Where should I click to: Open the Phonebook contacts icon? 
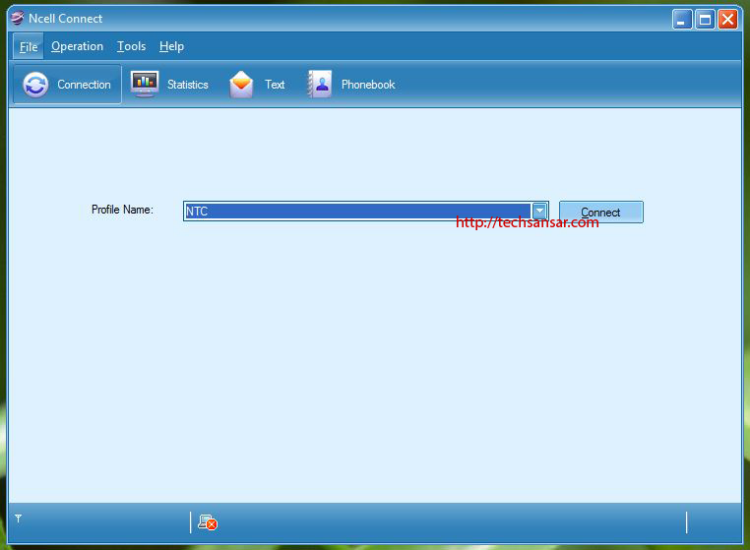click(320, 84)
